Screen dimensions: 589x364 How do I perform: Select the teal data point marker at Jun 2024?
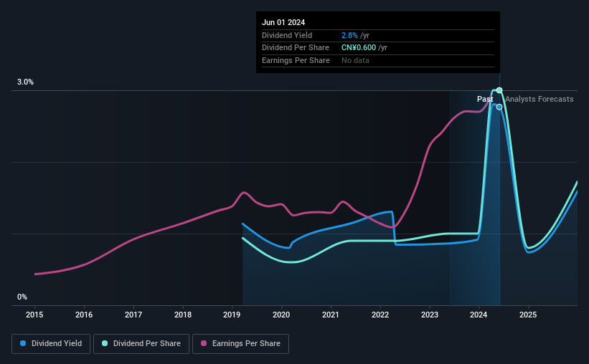(x=499, y=90)
